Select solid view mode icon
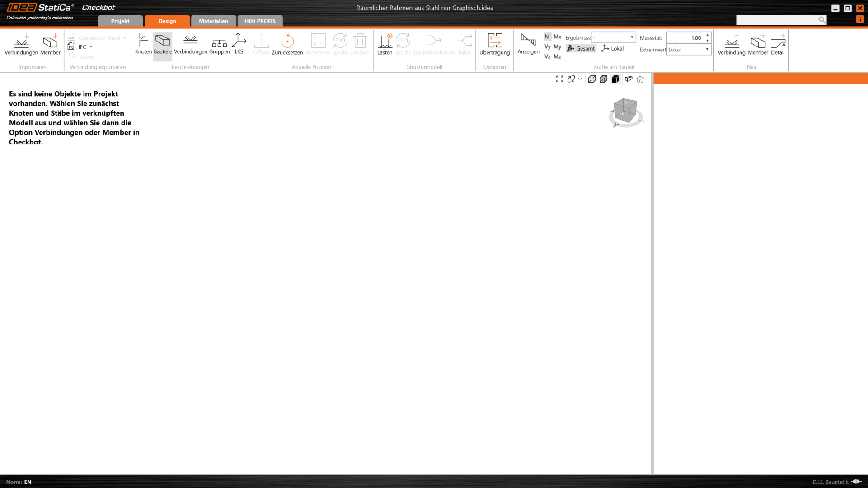The width and height of the screenshot is (868, 488). click(615, 79)
